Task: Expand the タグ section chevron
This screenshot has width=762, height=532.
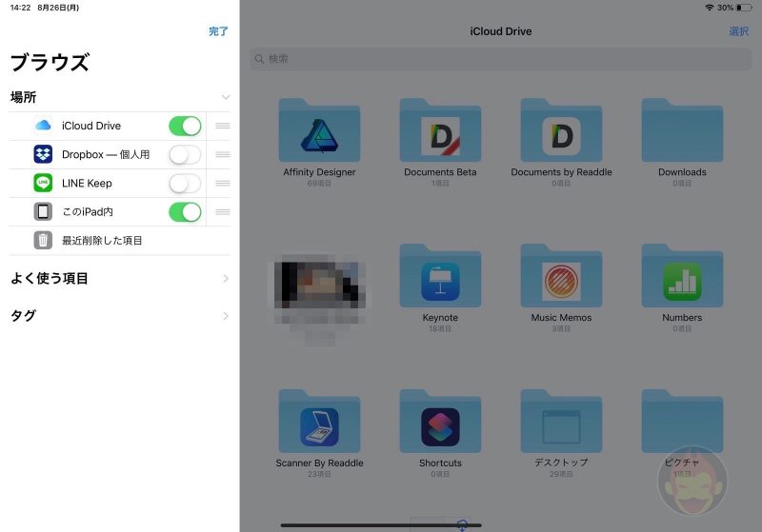Action: (x=226, y=316)
